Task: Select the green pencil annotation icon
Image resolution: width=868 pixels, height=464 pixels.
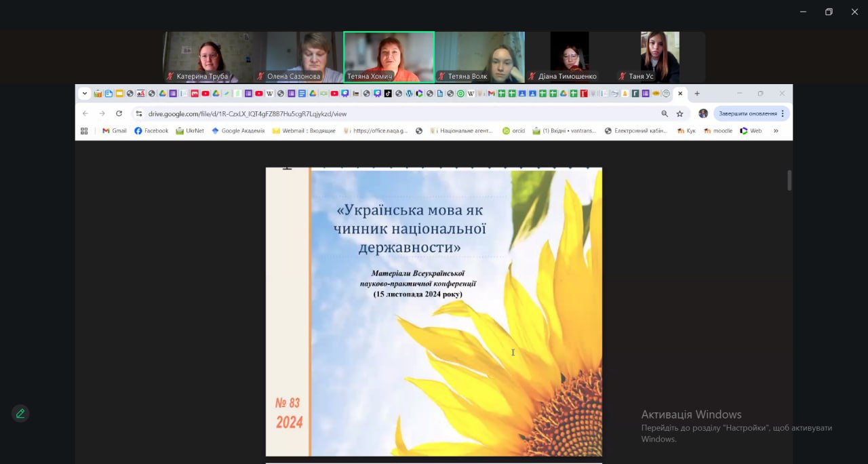Action: pyautogui.click(x=20, y=414)
